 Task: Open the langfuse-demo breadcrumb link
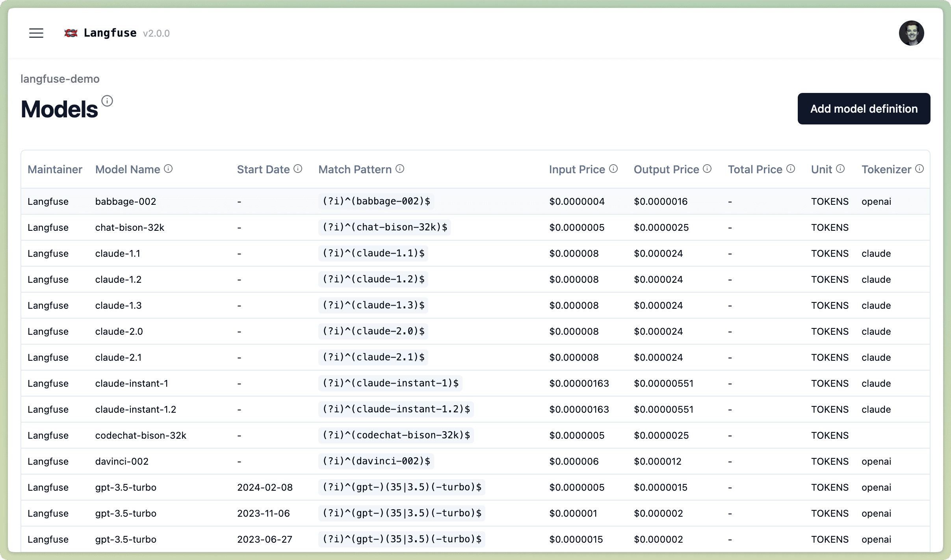point(60,78)
